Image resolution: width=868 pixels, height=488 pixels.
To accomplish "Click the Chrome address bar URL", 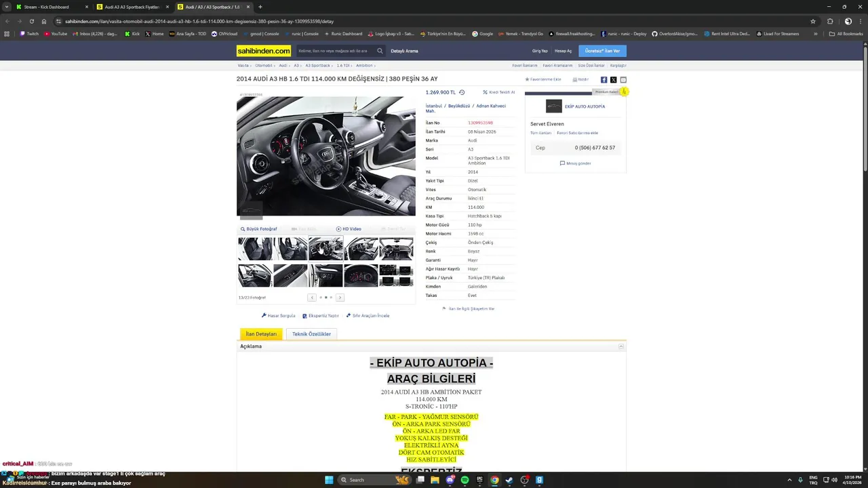I will pos(199,21).
